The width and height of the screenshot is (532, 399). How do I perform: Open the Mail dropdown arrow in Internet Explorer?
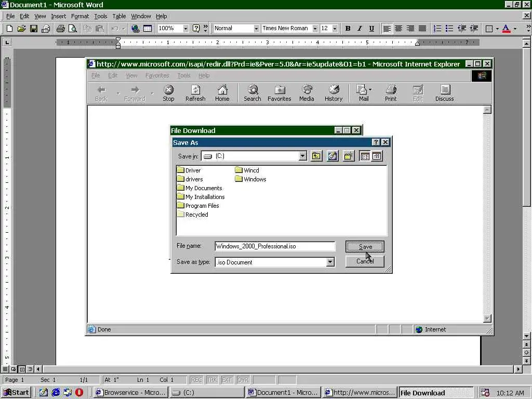(x=370, y=89)
